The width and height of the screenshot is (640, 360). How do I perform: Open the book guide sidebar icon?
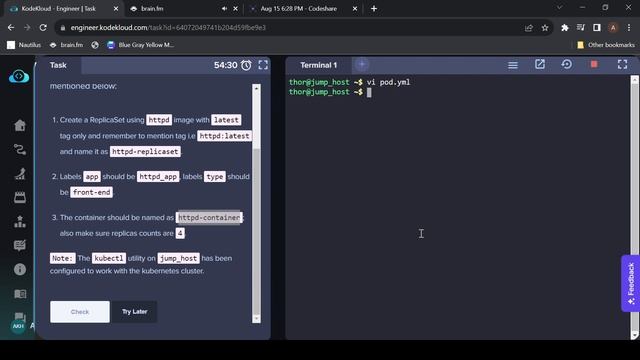click(20, 294)
